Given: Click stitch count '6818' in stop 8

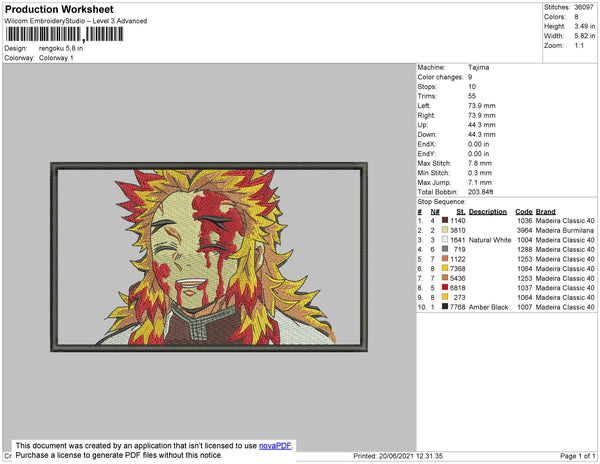Looking at the screenshot, I should [458, 288].
